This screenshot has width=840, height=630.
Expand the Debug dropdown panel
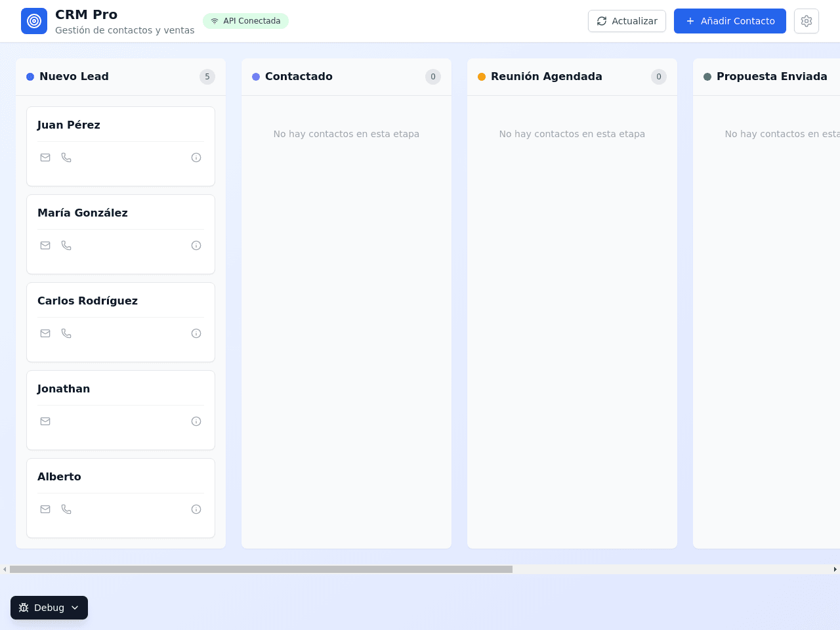pyautogui.click(x=49, y=608)
